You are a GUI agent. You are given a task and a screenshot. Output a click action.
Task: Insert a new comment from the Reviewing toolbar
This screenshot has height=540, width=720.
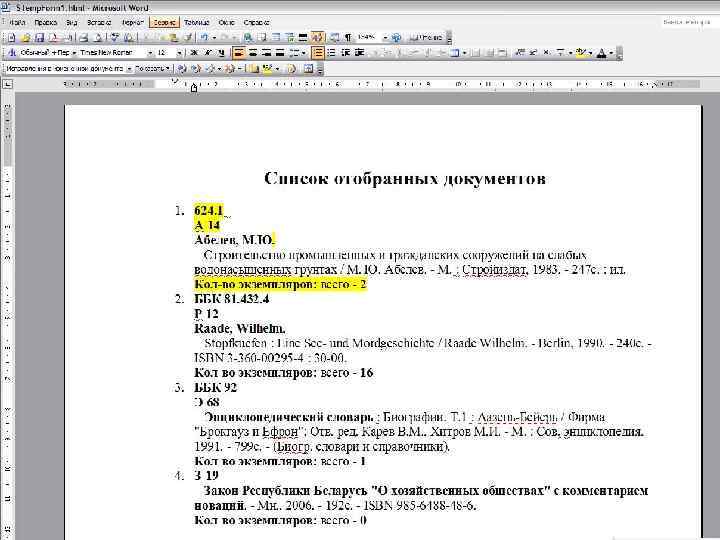[x=254, y=69]
